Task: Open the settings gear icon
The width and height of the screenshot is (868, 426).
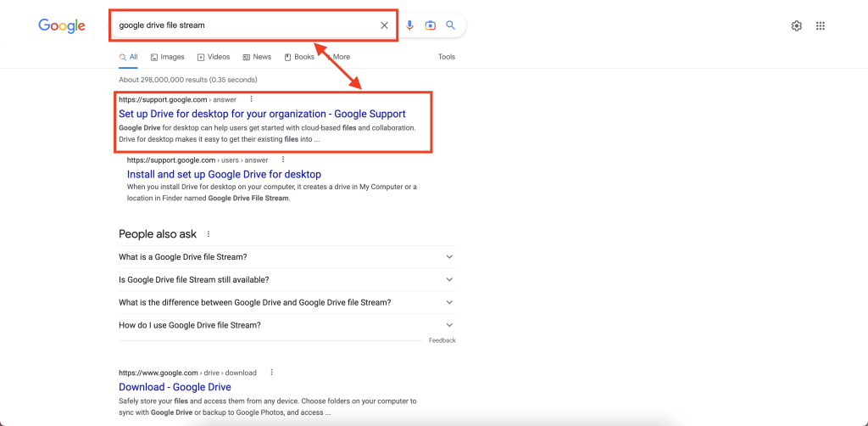Action: point(797,25)
